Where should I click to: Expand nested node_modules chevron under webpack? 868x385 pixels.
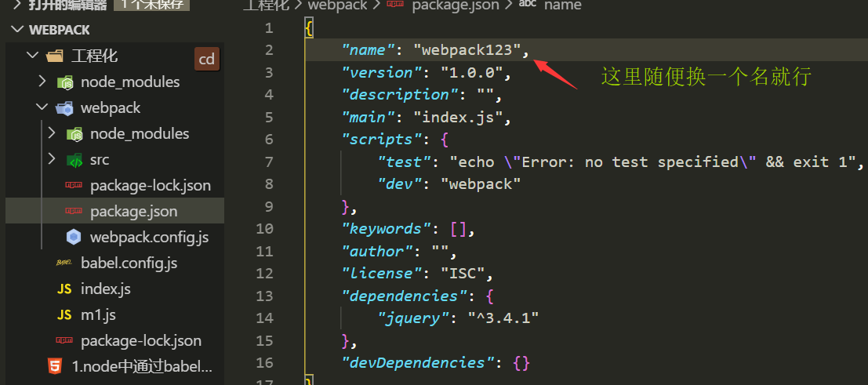click(x=52, y=133)
